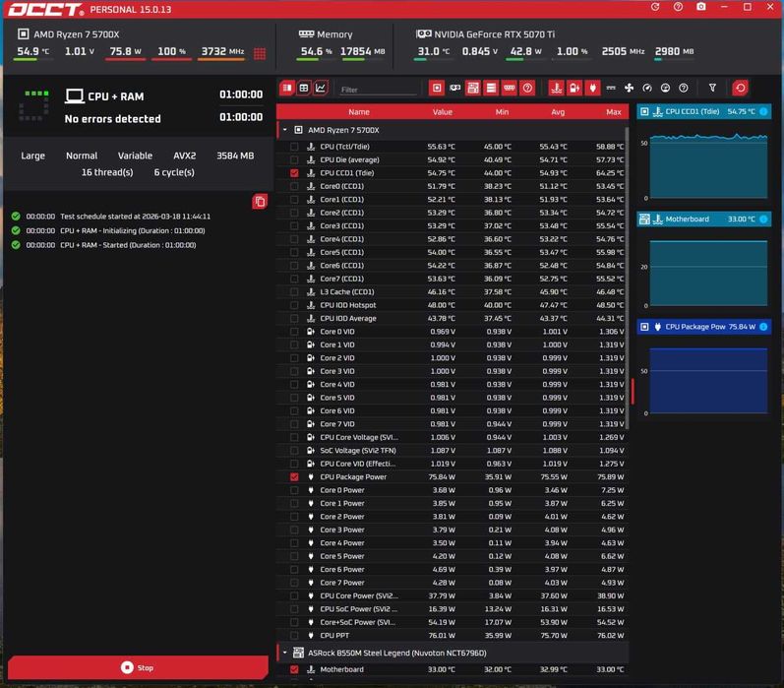Open help from title bar

point(678,7)
